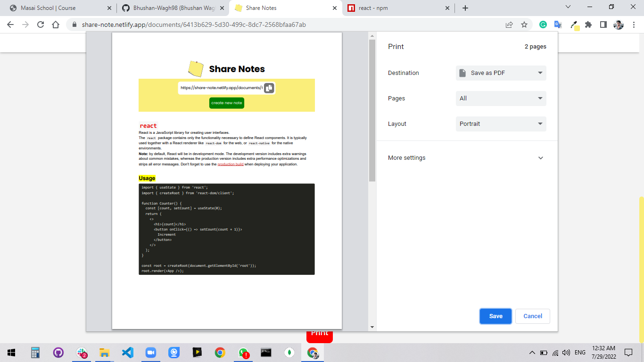Check battery status in tray
The height and width of the screenshot is (362, 644).
tap(544, 352)
